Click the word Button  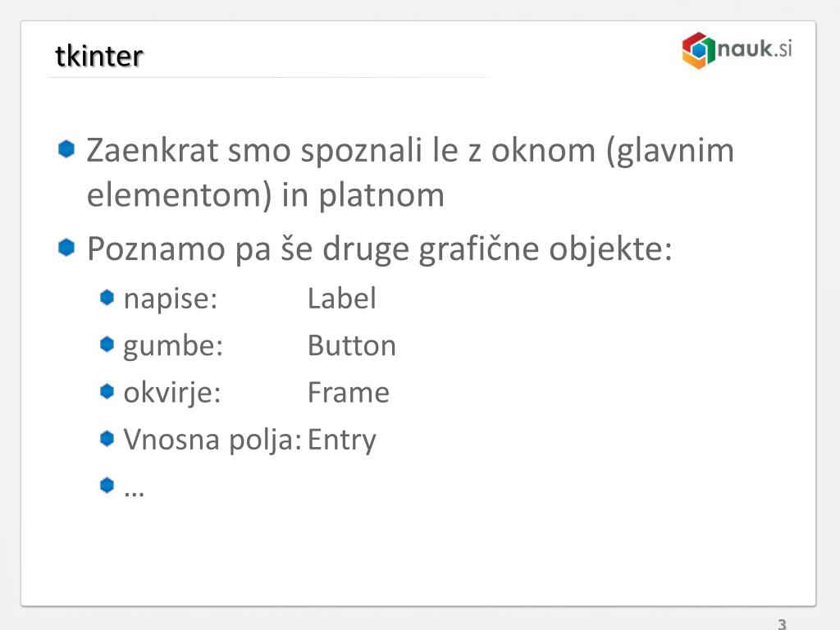pyautogui.click(x=351, y=345)
